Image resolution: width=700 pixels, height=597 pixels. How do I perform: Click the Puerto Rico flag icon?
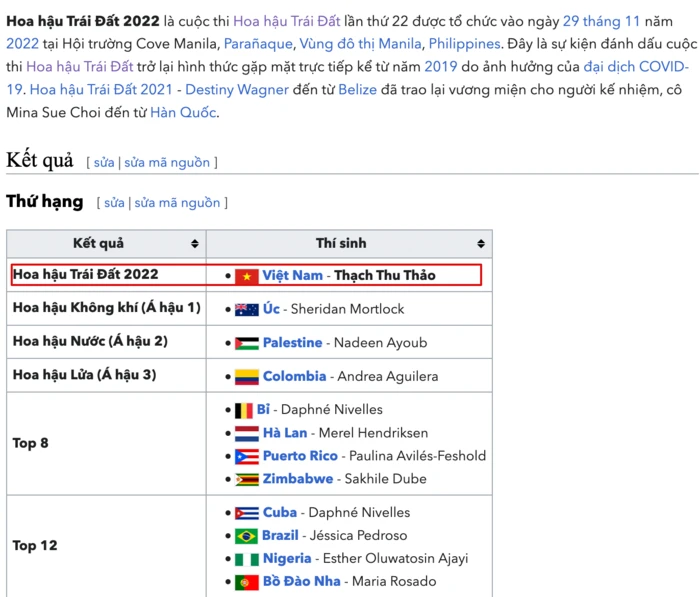tap(247, 457)
